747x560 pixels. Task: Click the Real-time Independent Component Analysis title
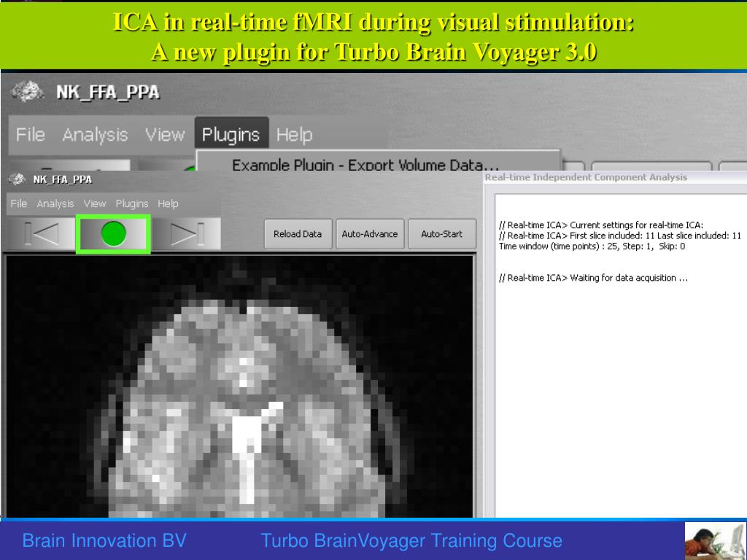click(586, 177)
